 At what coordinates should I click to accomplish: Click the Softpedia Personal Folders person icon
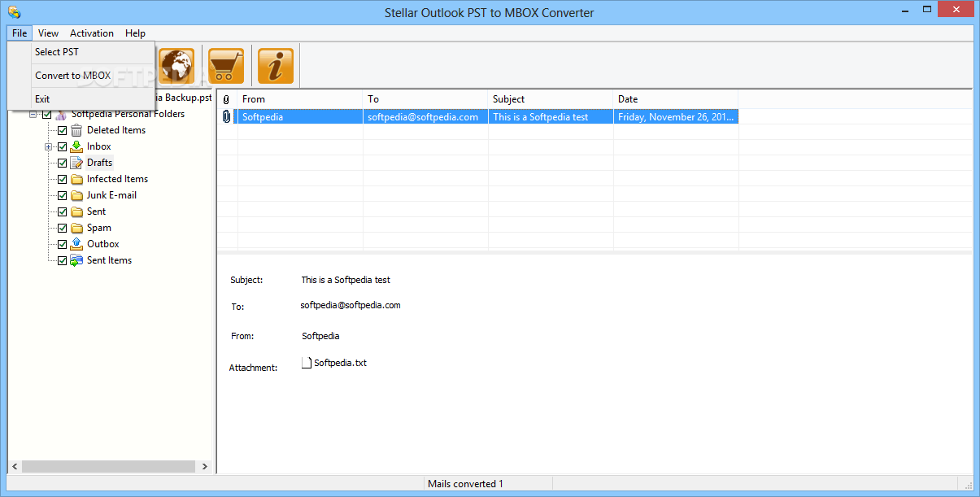(61, 114)
